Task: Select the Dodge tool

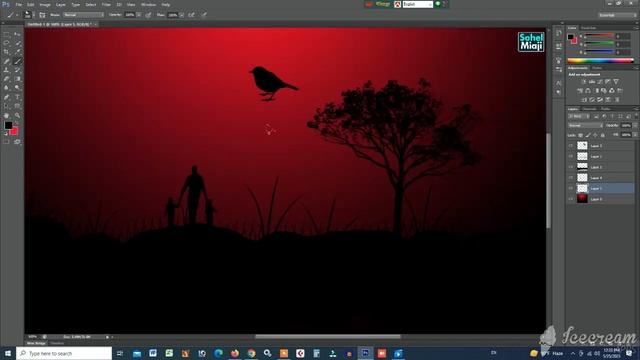Action: coord(17,88)
